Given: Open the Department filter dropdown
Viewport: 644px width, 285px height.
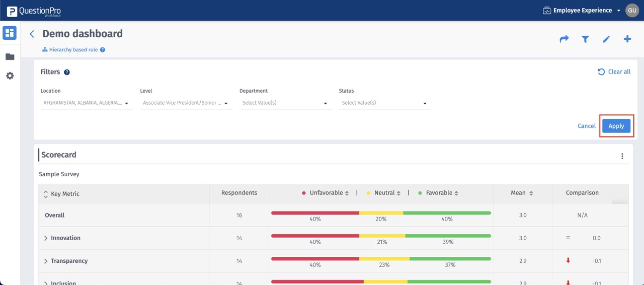Looking at the screenshot, I should (285, 103).
